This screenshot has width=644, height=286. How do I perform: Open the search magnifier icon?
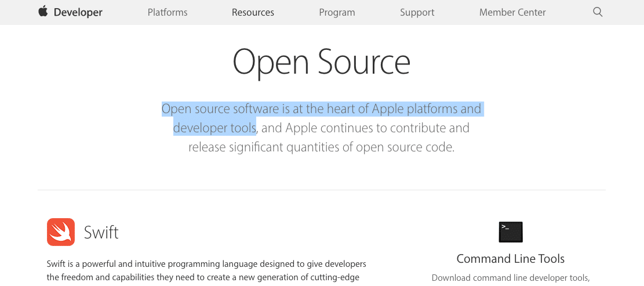(598, 12)
